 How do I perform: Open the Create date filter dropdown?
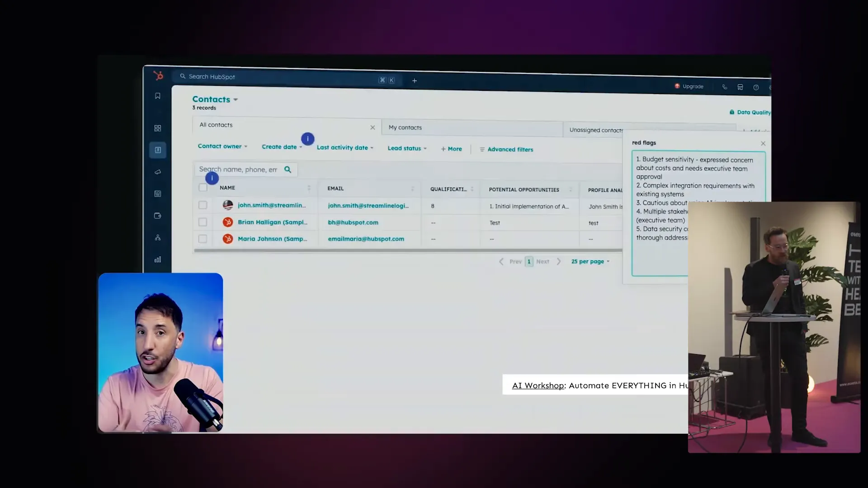[x=280, y=147]
